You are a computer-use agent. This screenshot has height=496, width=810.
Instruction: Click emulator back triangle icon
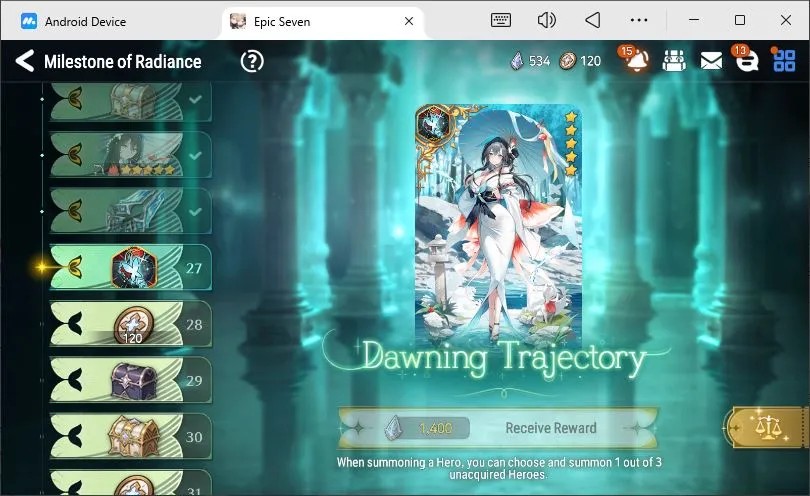click(593, 20)
